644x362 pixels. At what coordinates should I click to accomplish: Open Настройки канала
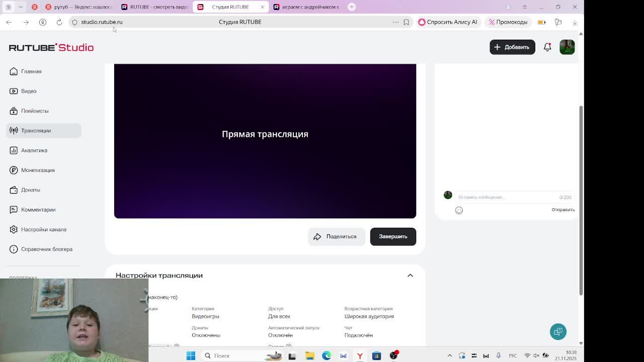44,229
